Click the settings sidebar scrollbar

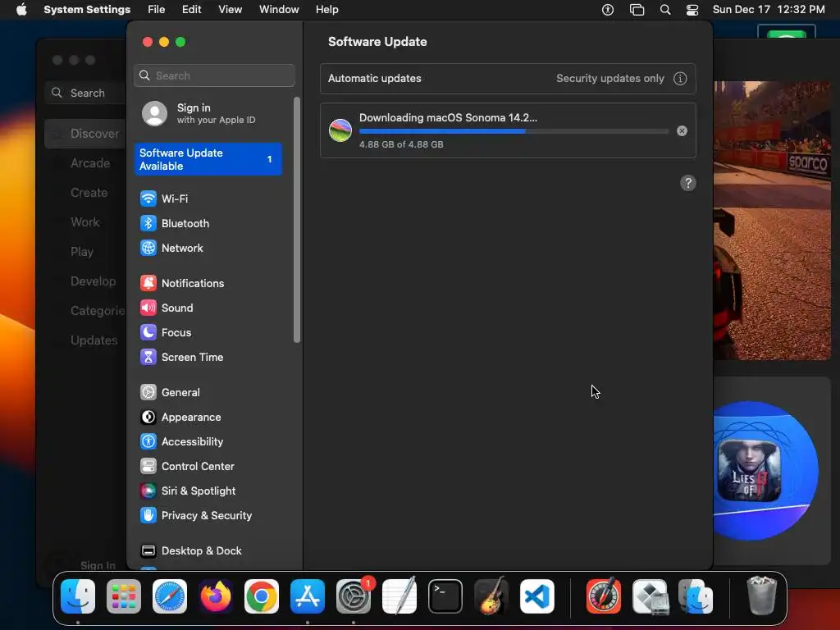[297, 220]
